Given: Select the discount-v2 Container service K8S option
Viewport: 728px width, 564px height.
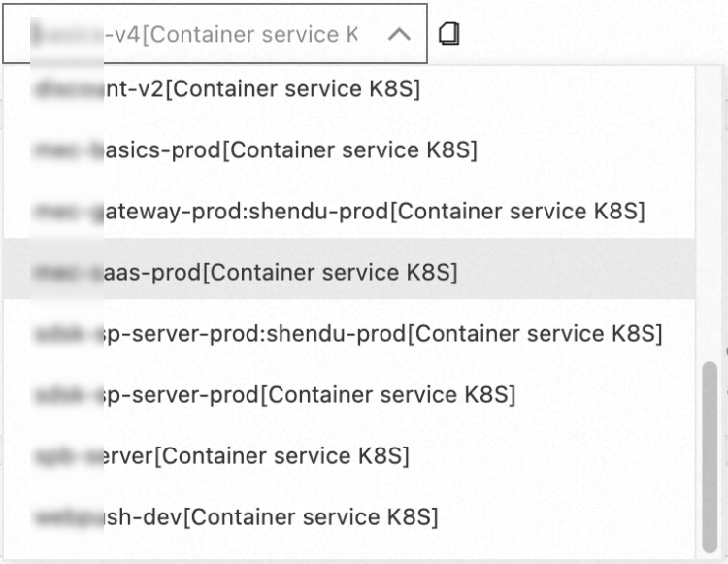Looking at the screenshot, I should coord(228,89).
